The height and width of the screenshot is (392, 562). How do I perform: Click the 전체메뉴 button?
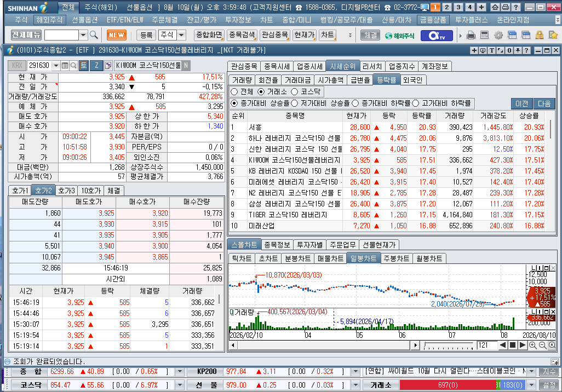26,34
